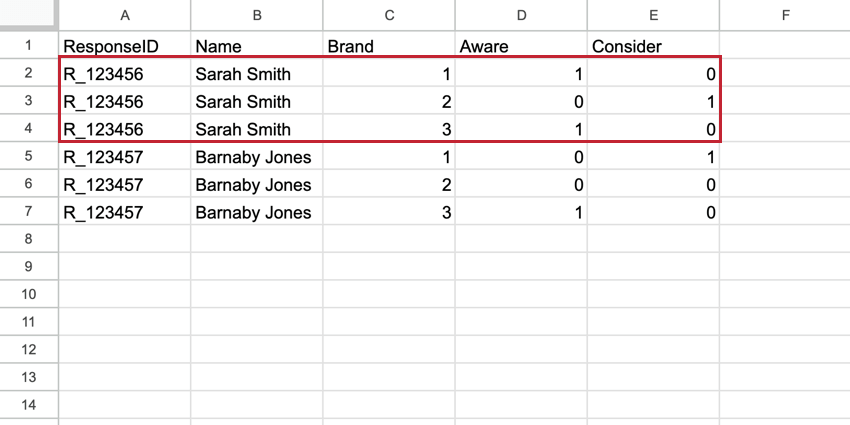The width and height of the screenshot is (850, 425).
Task: Click the row 5 number header
Action: (x=29, y=157)
